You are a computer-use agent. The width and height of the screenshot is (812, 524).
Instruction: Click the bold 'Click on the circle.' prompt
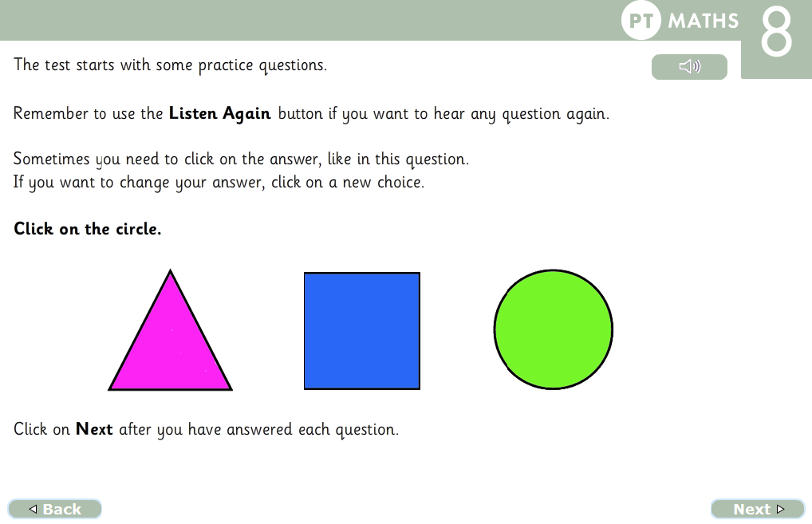(x=88, y=229)
